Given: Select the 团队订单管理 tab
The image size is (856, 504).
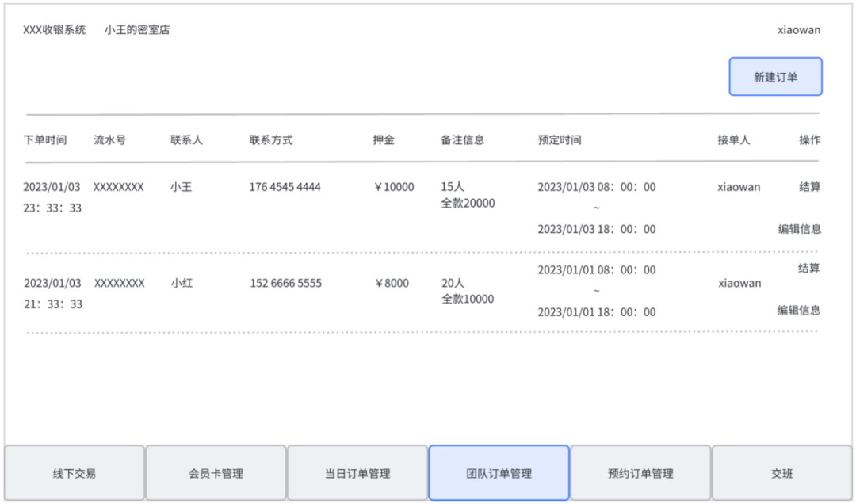Looking at the screenshot, I should [499, 472].
